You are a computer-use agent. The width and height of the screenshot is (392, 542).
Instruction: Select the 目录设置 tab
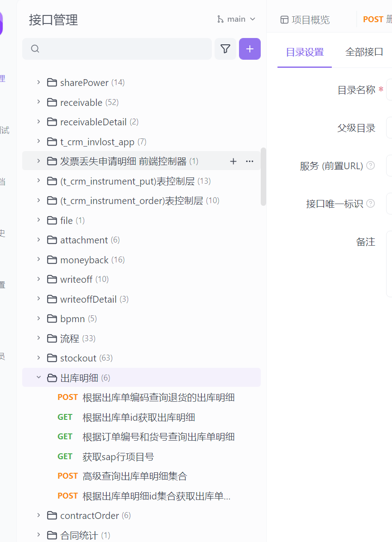(x=305, y=52)
